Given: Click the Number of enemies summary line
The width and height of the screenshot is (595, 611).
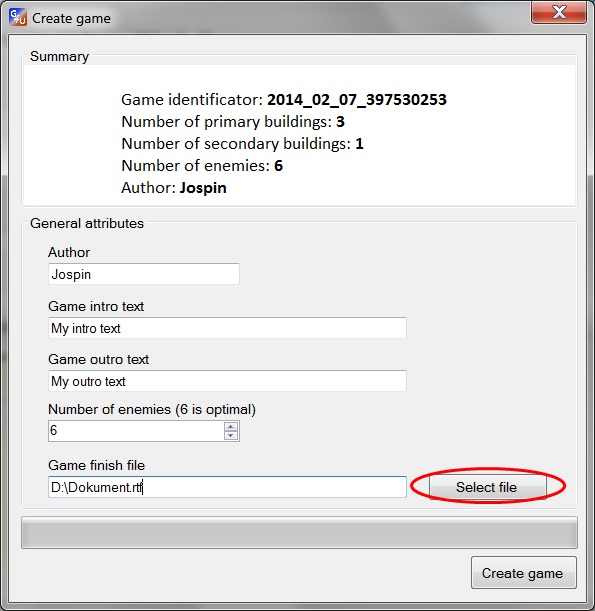Looking at the screenshot, I should coord(202,166).
